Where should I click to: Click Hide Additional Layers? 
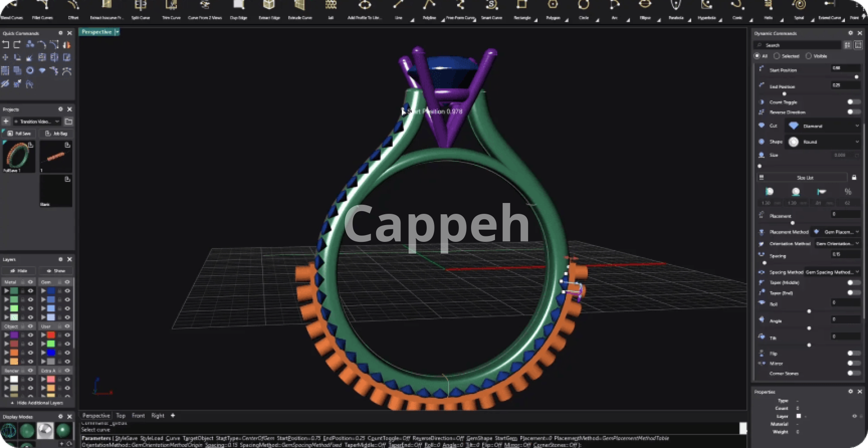click(x=38, y=403)
